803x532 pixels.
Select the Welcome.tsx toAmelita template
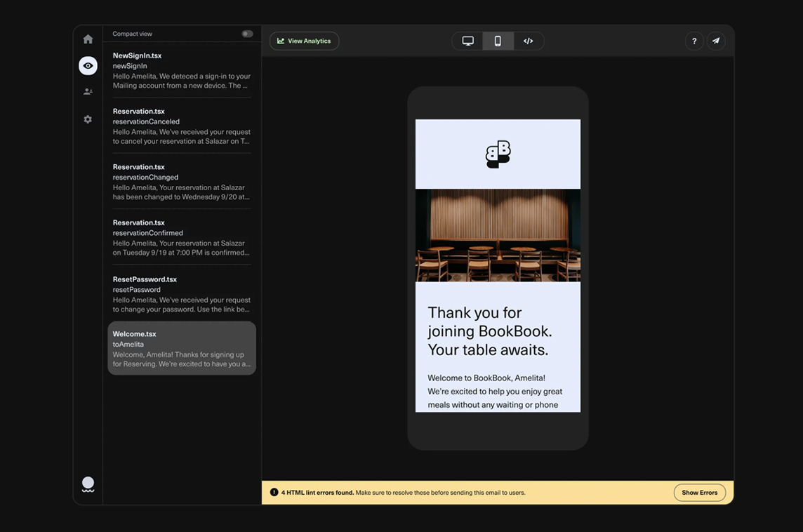[182, 348]
